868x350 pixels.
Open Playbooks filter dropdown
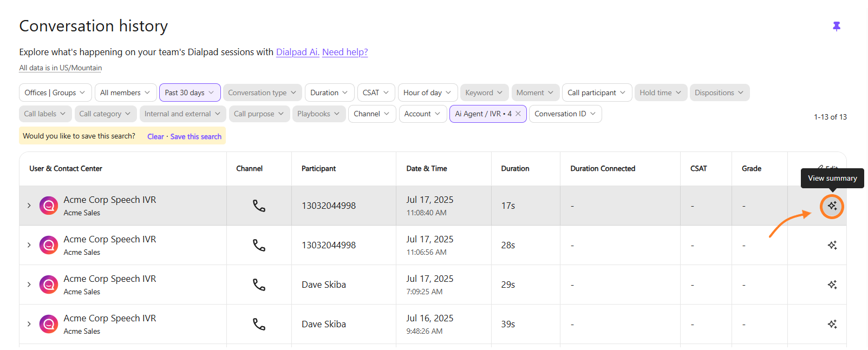[319, 114]
